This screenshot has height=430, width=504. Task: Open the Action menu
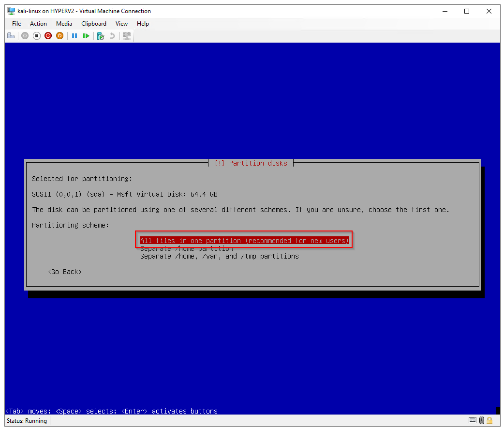tap(38, 24)
